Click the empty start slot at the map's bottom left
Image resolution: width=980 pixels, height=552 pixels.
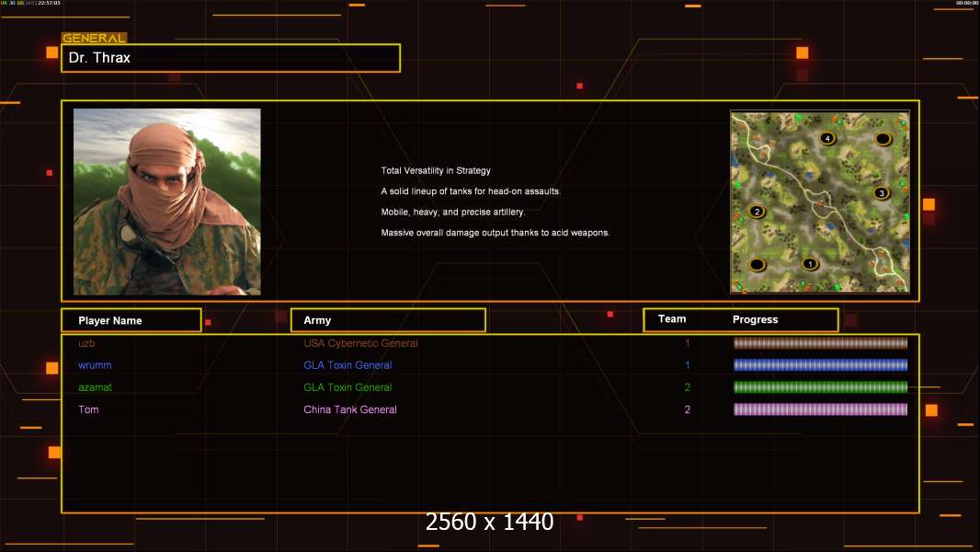tap(757, 264)
